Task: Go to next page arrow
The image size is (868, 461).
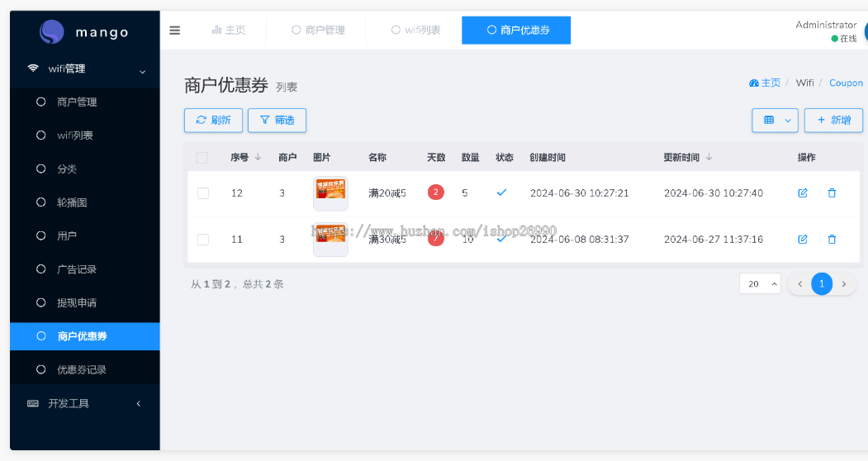Action: coord(844,283)
